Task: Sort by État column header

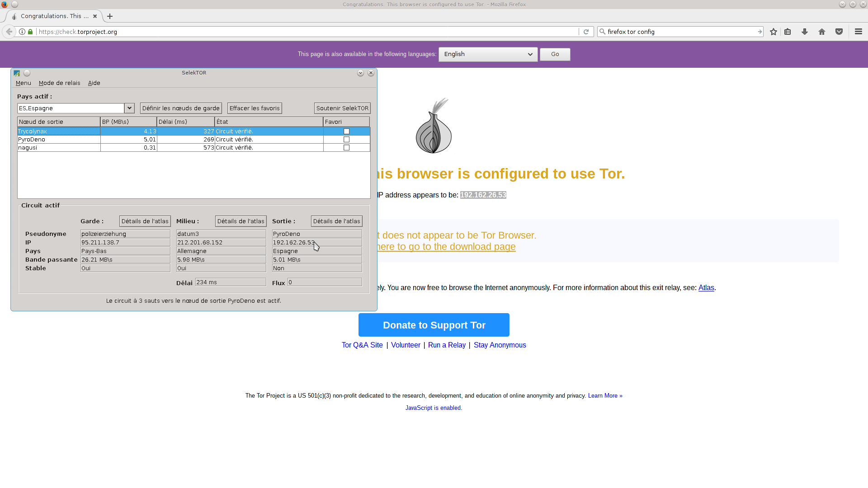Action: point(269,122)
